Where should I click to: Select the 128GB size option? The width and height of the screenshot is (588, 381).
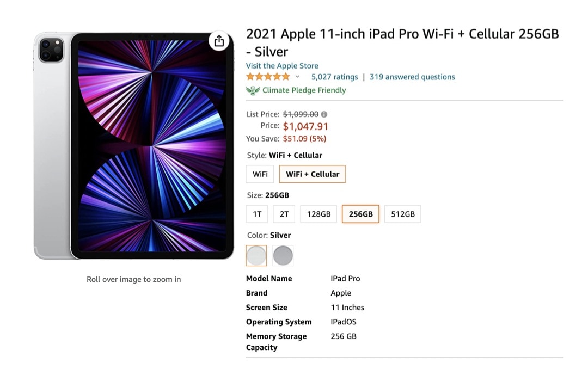click(318, 214)
